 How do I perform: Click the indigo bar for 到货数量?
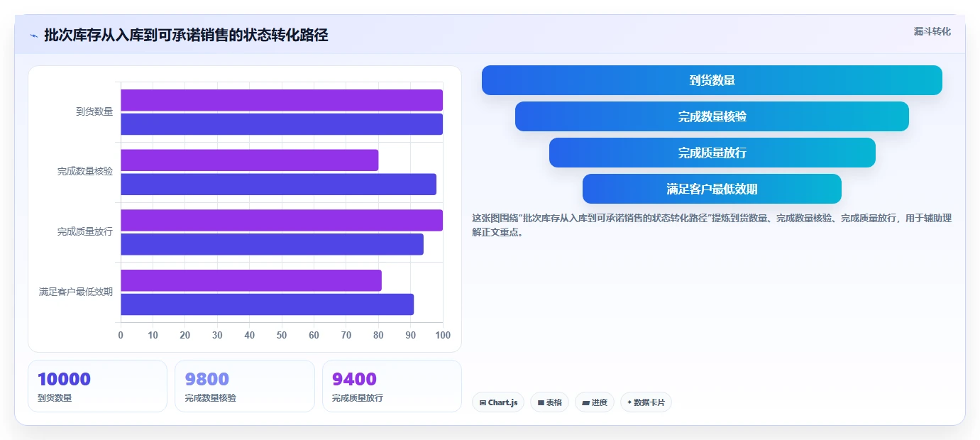coord(282,124)
